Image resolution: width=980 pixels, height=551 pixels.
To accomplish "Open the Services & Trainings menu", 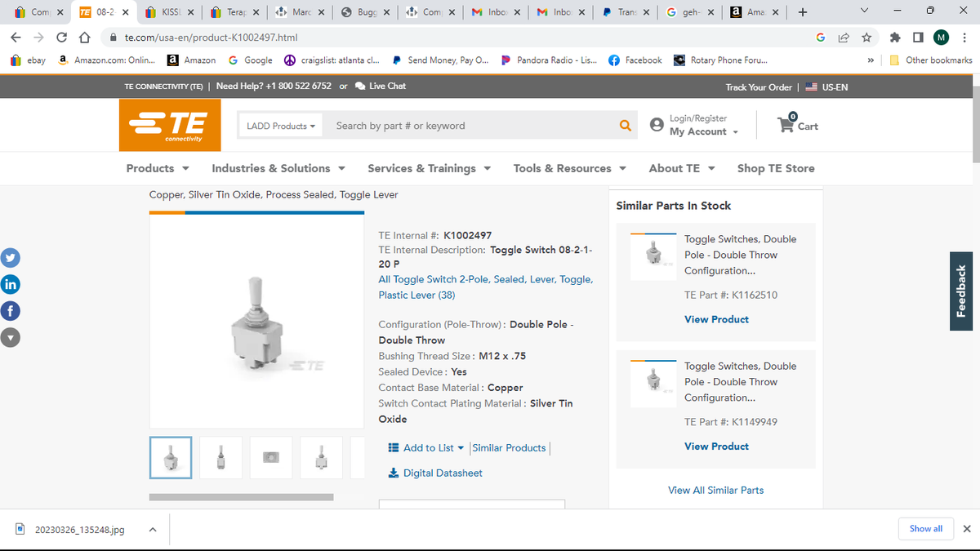I will [x=430, y=168].
